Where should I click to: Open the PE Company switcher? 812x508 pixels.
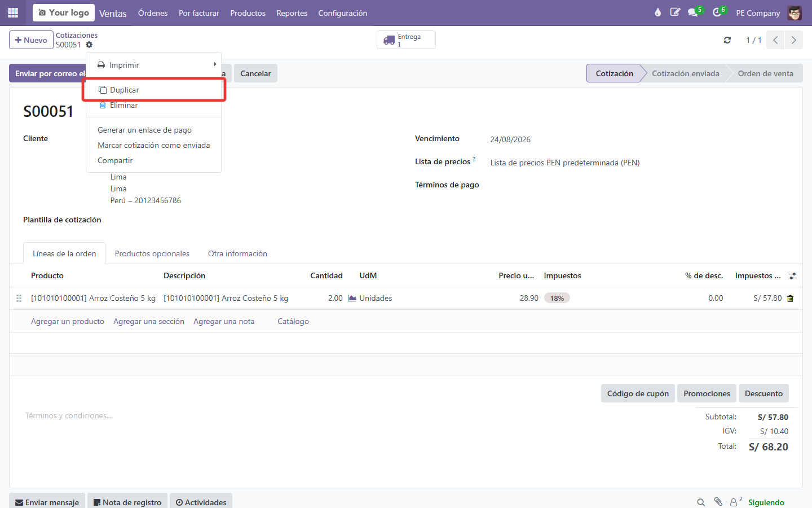point(758,13)
